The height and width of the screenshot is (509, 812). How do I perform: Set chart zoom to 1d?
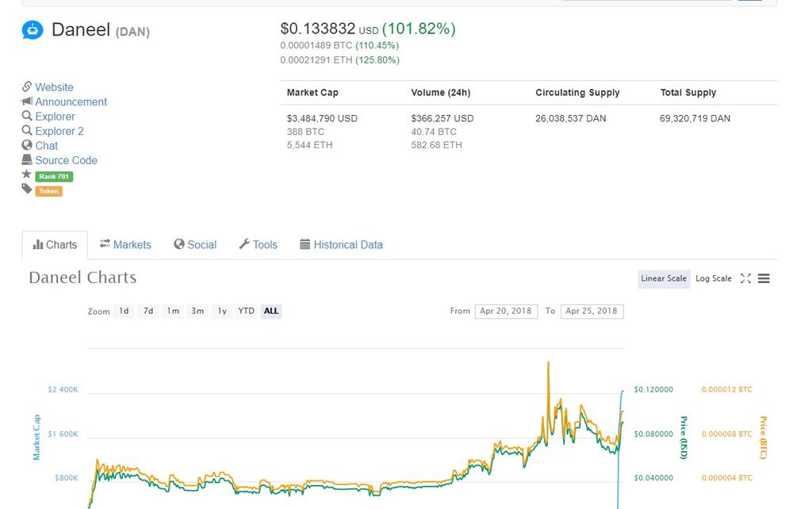coord(124,312)
